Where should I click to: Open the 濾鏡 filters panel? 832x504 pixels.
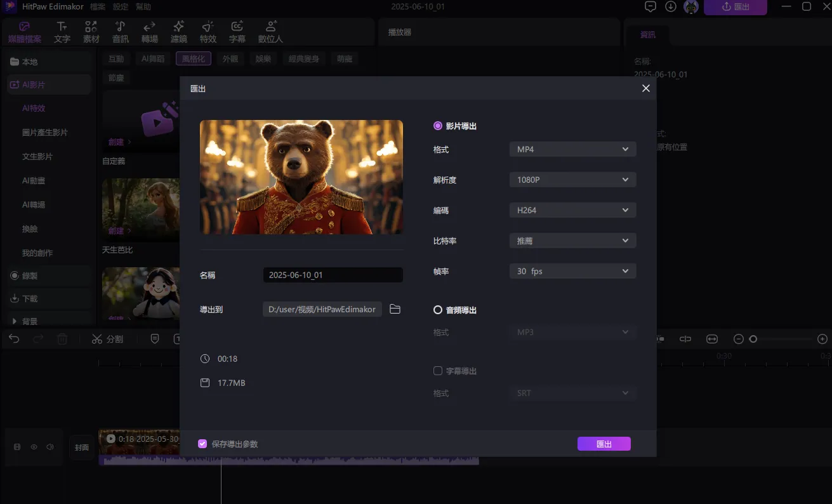[179, 32]
